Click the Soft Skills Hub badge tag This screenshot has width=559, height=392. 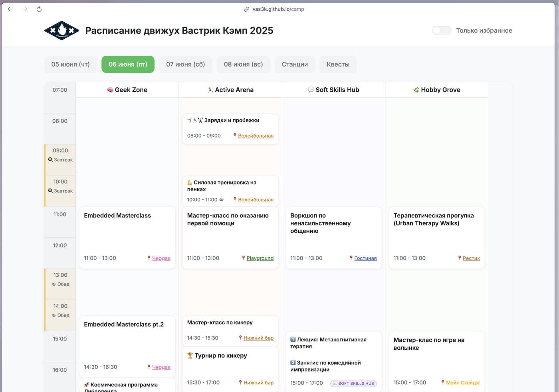[353, 383]
